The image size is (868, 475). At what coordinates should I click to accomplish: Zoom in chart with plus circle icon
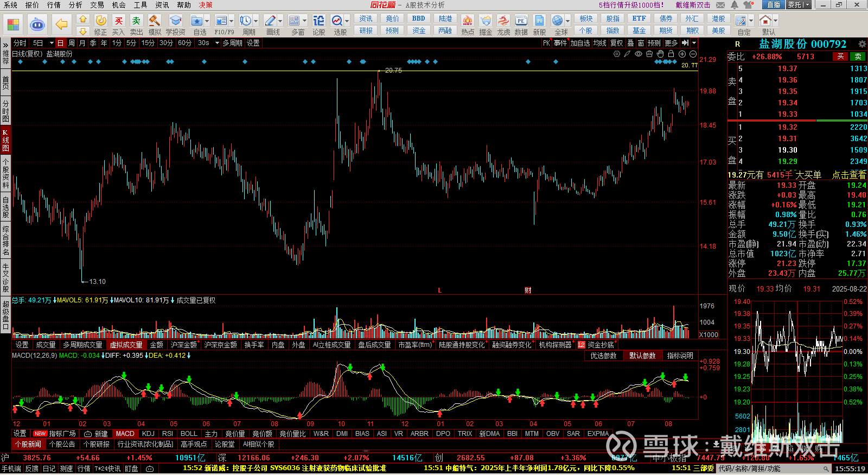pos(682,54)
